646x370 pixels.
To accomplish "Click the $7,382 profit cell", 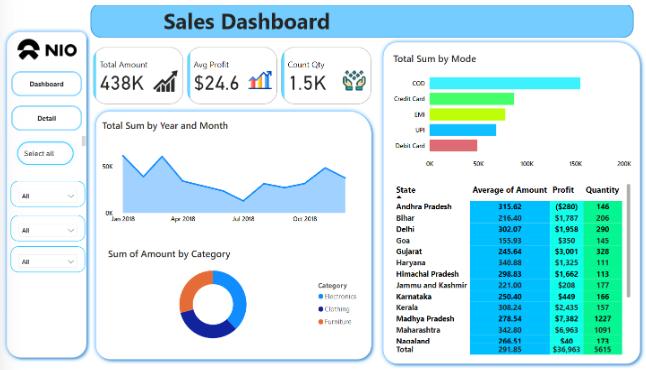I will (566, 319).
